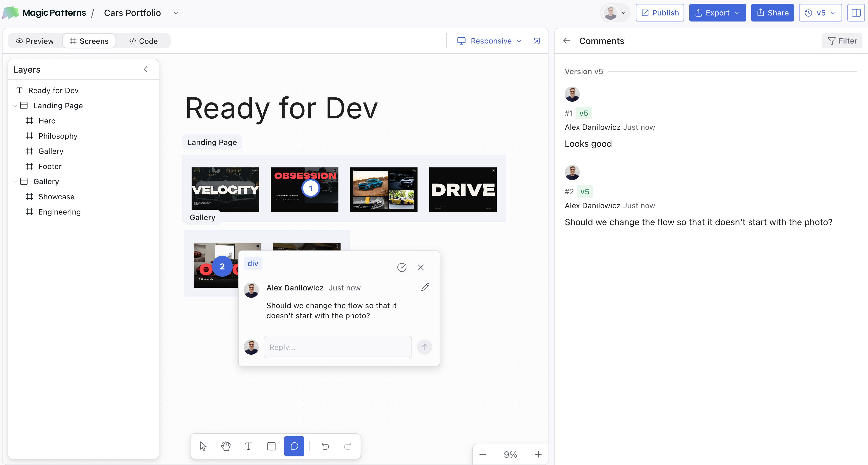The height and width of the screenshot is (465, 868).
Task: Open the v5 version history dropdown
Action: pyautogui.click(x=820, y=13)
